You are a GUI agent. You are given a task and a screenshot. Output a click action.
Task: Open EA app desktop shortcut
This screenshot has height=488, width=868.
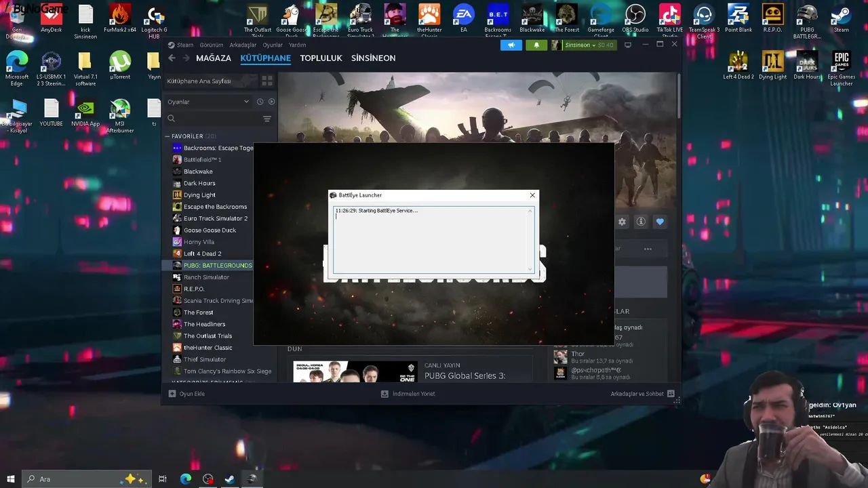click(x=464, y=19)
